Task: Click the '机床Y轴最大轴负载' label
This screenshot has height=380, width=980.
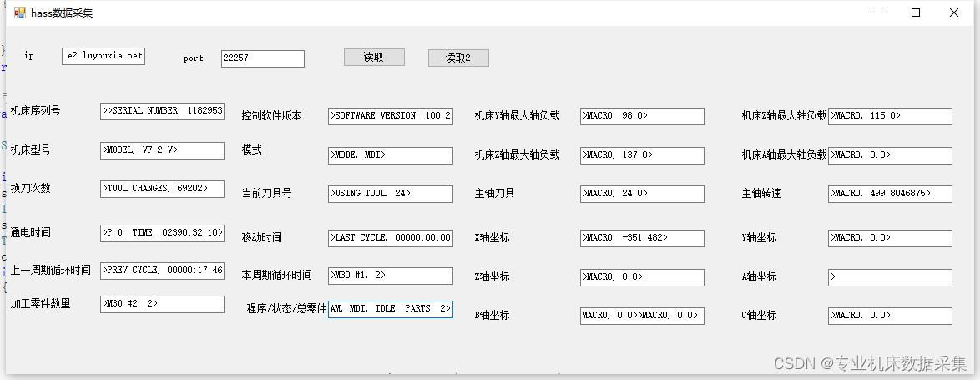Action: pos(518,115)
